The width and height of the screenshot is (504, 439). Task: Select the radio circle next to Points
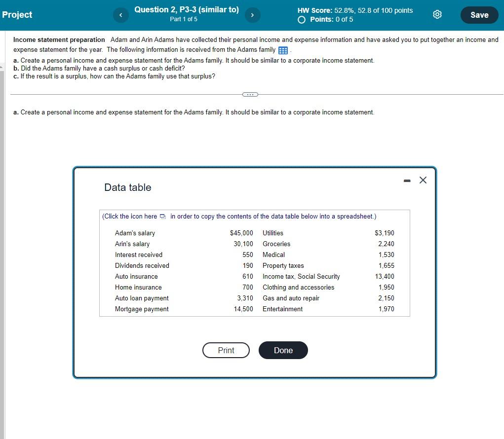pos(301,19)
